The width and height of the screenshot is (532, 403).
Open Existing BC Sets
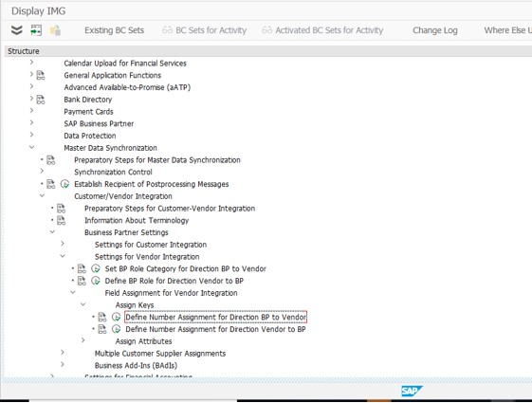point(115,30)
